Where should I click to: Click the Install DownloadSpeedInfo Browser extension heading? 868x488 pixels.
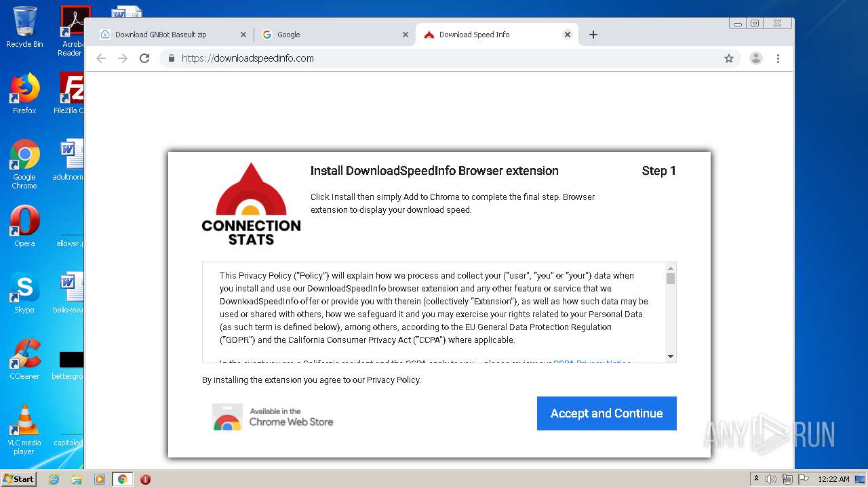click(x=435, y=171)
